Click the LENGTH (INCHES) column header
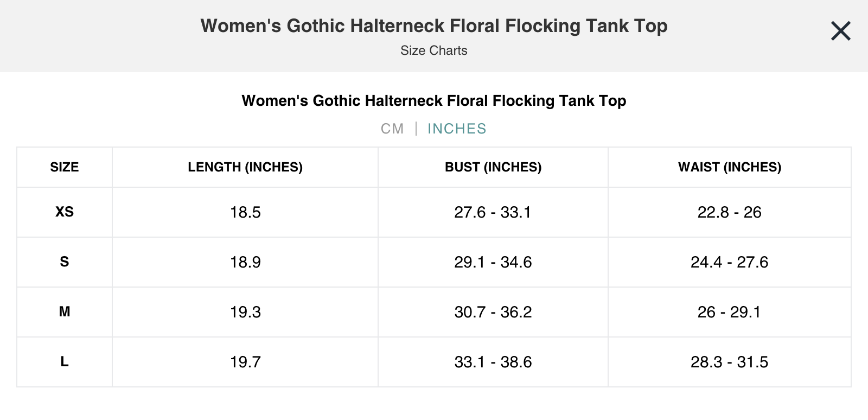Viewport: 868px width, 420px height. click(245, 167)
